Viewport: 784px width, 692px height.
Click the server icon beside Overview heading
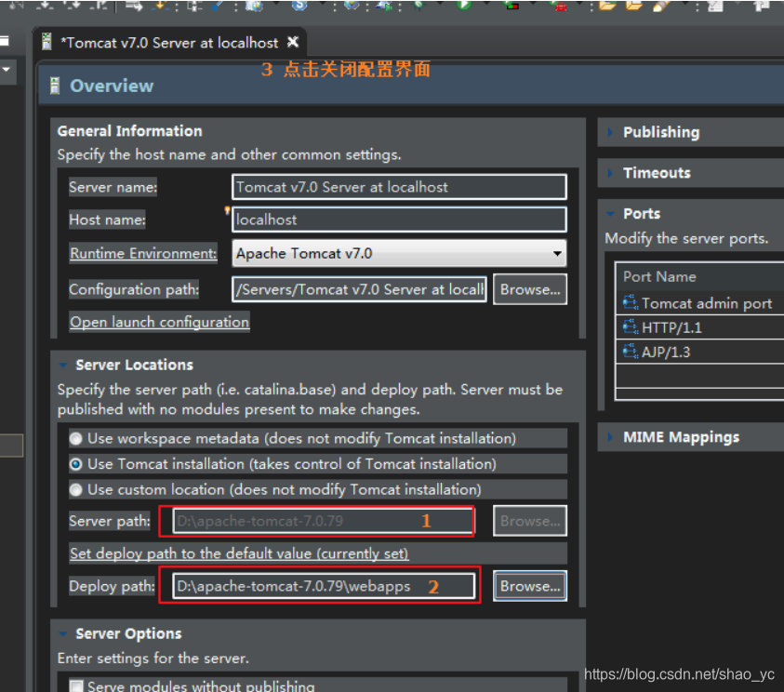click(x=55, y=86)
